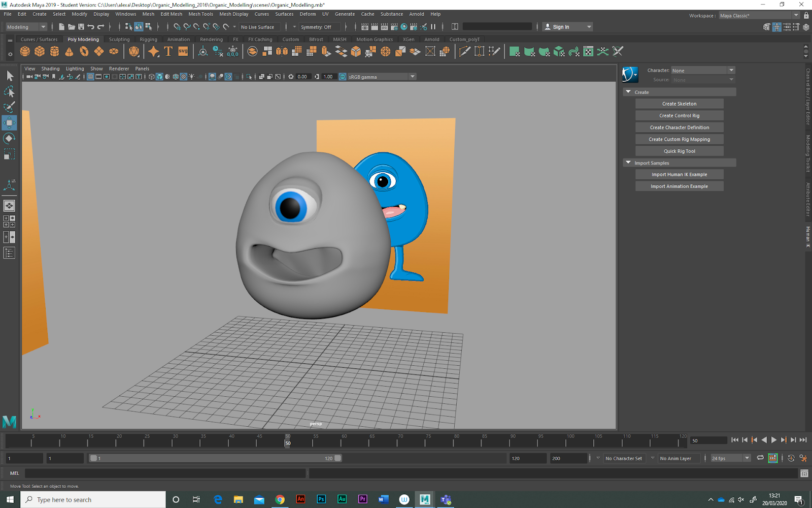Activate the Rotate tool in toolbox
812x508 pixels.
[x=9, y=138]
